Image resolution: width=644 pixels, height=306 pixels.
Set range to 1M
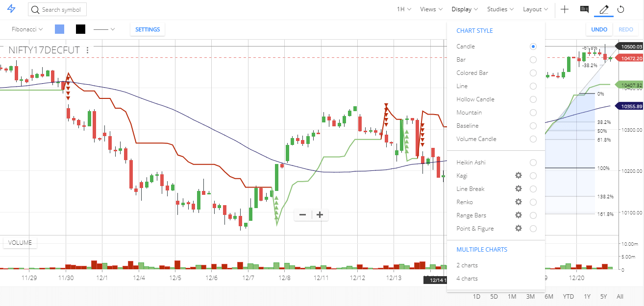pos(512,297)
